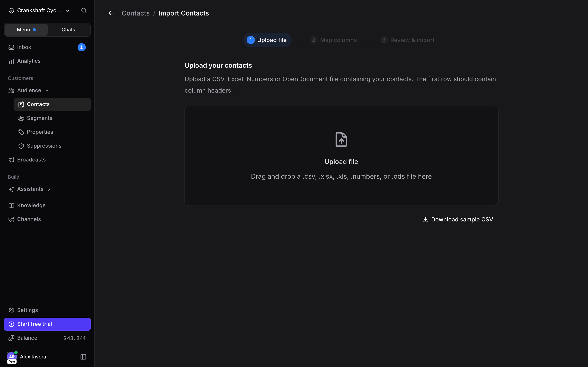The width and height of the screenshot is (588, 367).
Task: Switch to the Chats tab
Action: pyautogui.click(x=68, y=30)
